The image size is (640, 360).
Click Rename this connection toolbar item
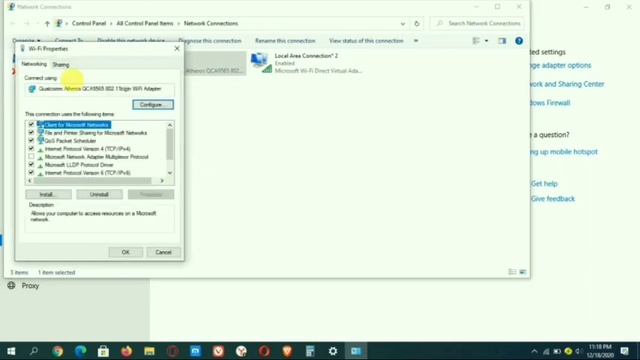pos(285,41)
